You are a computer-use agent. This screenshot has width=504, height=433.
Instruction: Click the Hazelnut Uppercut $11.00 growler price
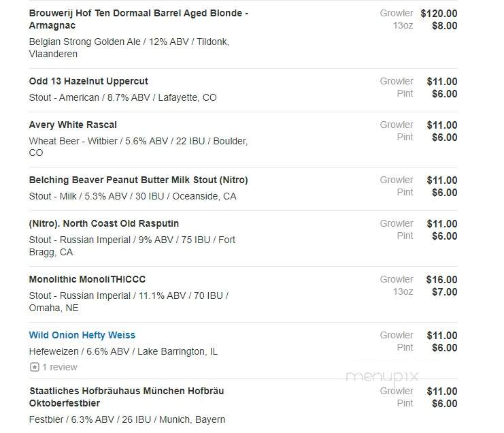[x=442, y=82]
